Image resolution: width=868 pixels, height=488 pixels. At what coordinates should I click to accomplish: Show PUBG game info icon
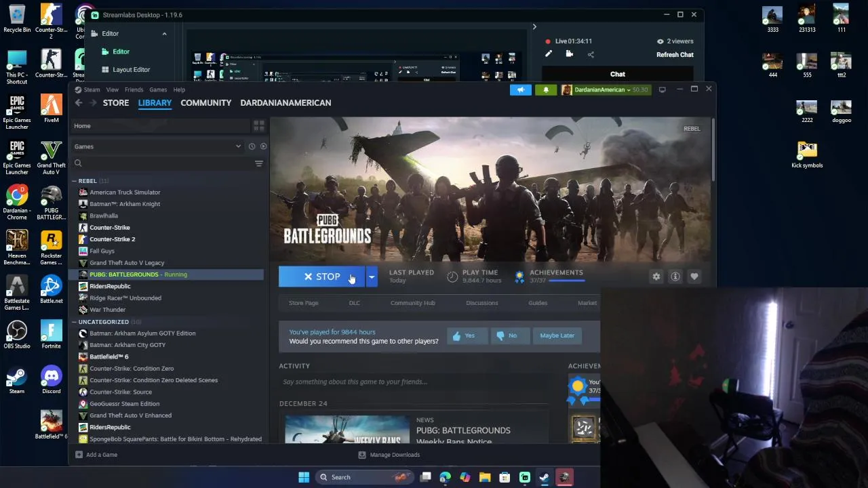point(675,277)
